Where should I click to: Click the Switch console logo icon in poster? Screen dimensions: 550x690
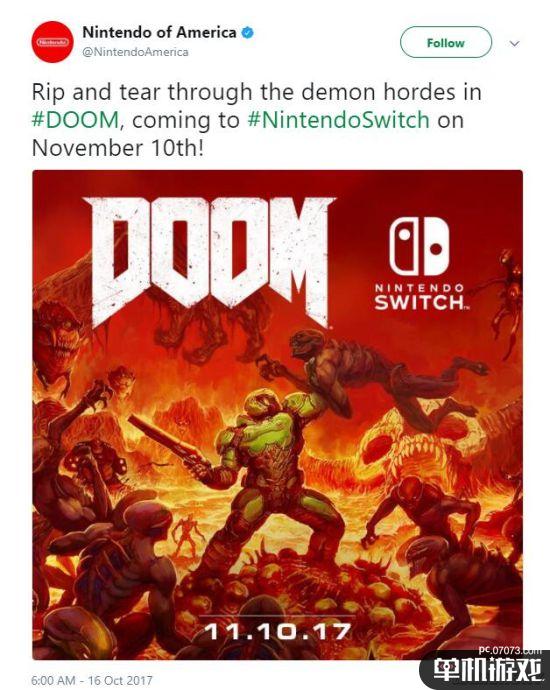[x=419, y=246]
